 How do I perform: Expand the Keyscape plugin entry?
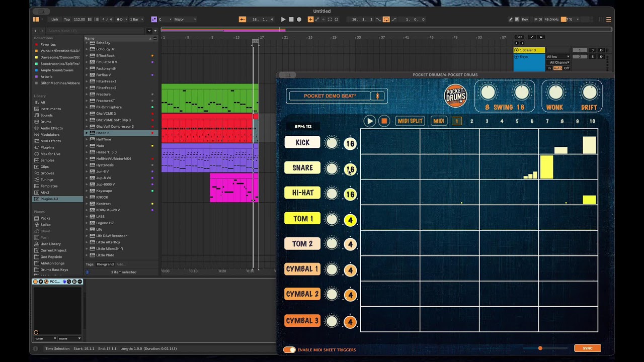[87, 191]
